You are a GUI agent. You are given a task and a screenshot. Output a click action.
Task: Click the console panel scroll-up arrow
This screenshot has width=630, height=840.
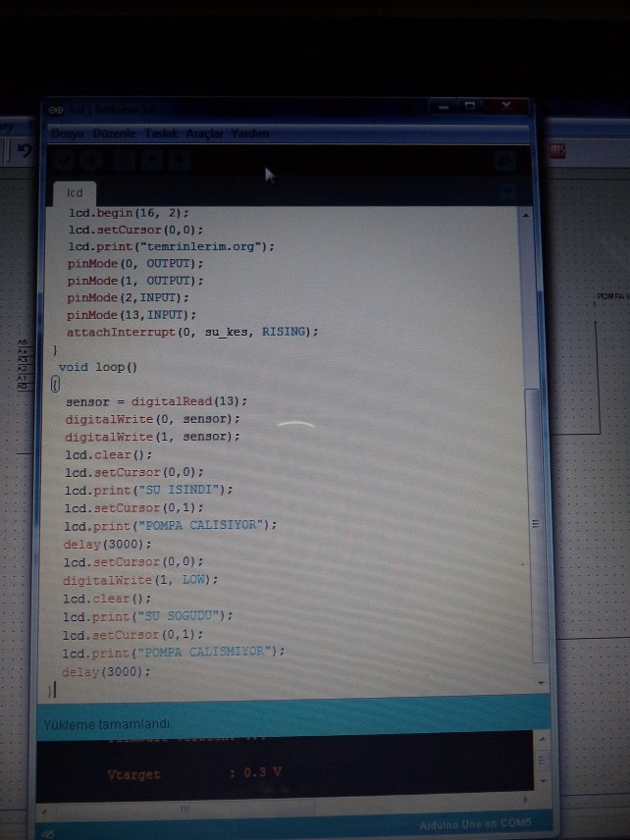point(541,740)
